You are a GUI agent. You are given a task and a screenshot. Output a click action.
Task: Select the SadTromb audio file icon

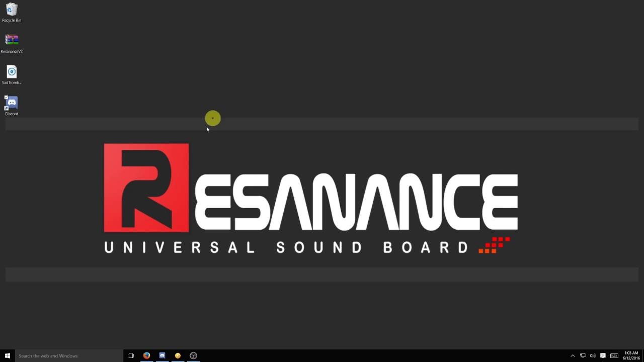[x=12, y=75]
